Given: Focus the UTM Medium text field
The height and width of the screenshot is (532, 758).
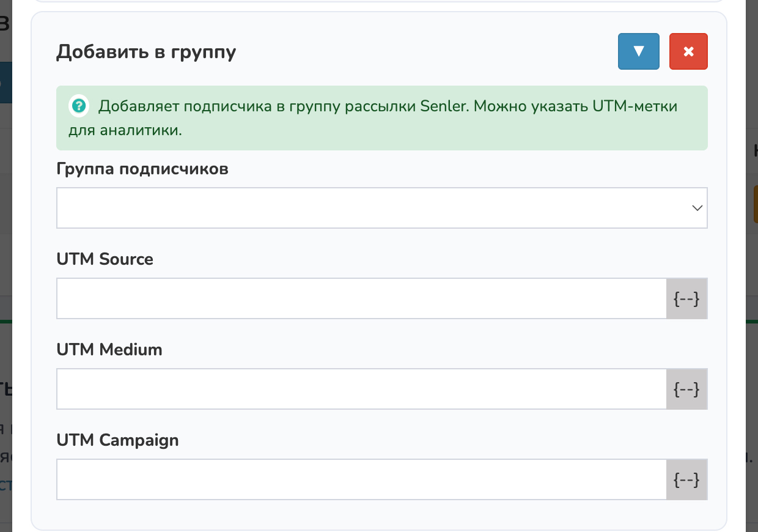Looking at the screenshot, I should click(361, 389).
